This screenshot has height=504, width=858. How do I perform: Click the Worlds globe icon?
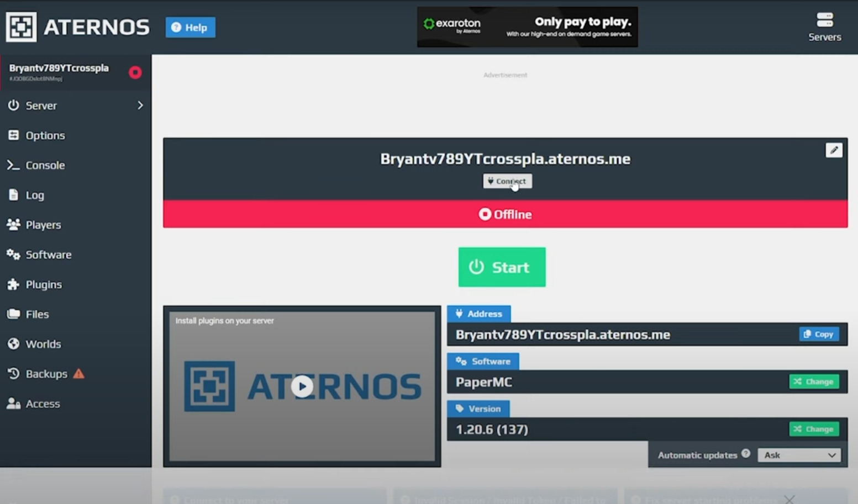tap(13, 343)
